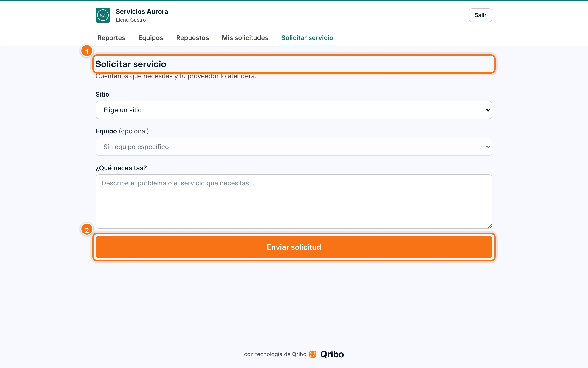The height and width of the screenshot is (368, 588).
Task: Click the 'Servicios Aurora' company name
Action: [x=142, y=12]
